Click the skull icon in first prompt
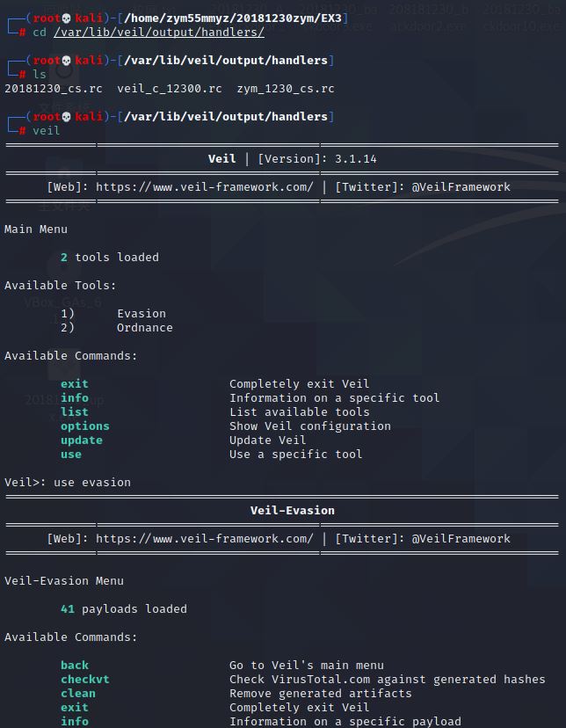Screen dimensions: 566x728 (x=66, y=18)
